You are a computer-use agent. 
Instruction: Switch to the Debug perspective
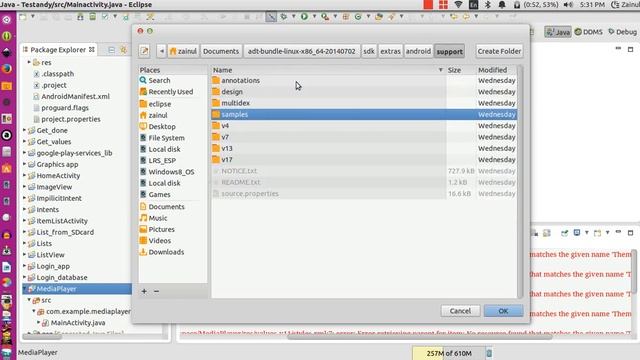pos(622,32)
